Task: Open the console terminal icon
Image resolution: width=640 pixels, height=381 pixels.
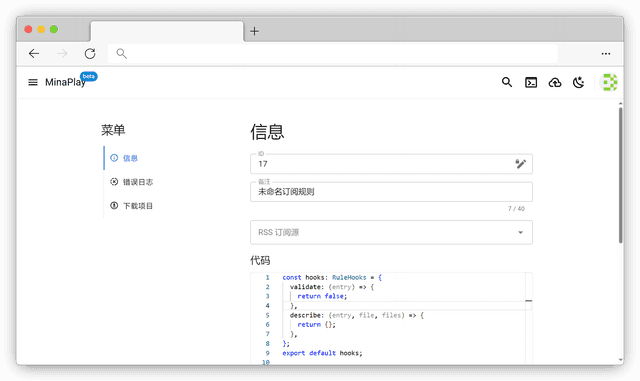Action: click(x=531, y=82)
